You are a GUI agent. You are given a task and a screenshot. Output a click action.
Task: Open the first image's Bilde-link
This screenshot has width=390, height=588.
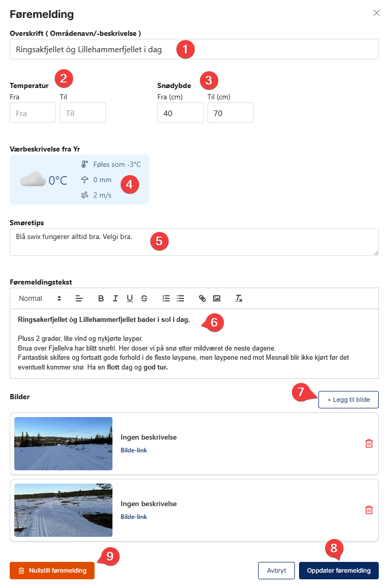134,450
